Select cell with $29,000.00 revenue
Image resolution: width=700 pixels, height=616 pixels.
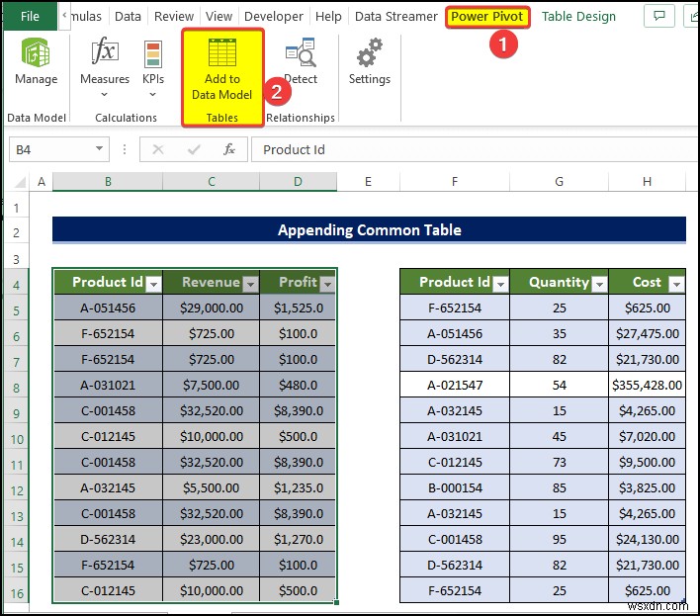point(212,308)
